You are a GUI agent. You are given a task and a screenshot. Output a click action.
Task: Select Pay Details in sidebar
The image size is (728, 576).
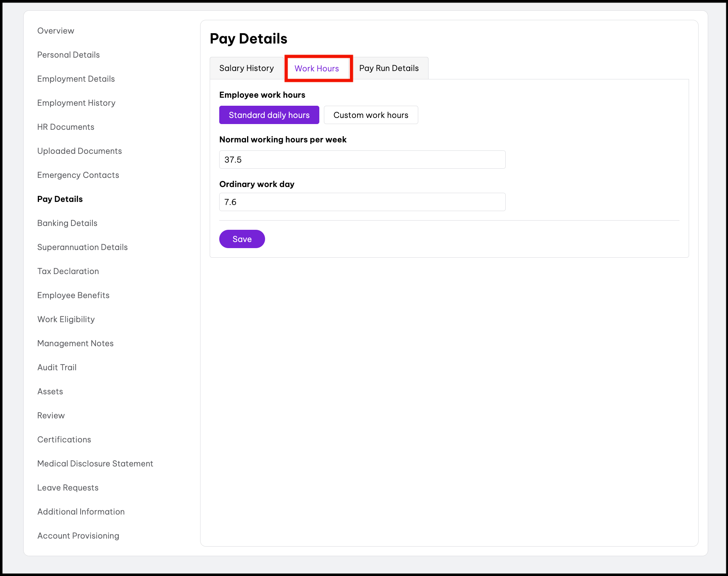coord(60,199)
